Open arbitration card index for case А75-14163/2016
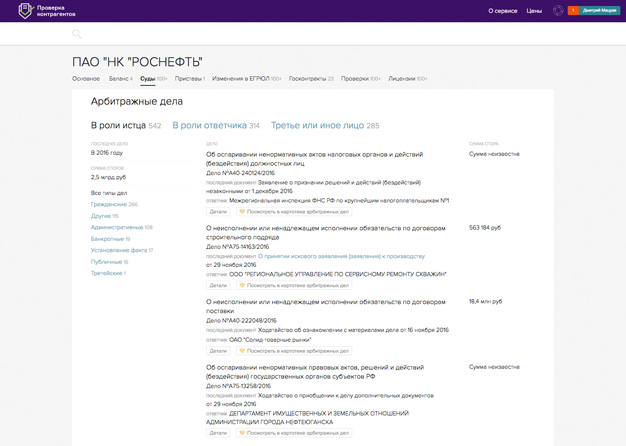 (294, 285)
